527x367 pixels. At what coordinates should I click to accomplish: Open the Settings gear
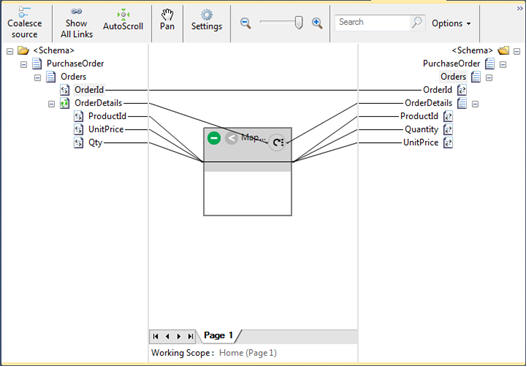207,20
